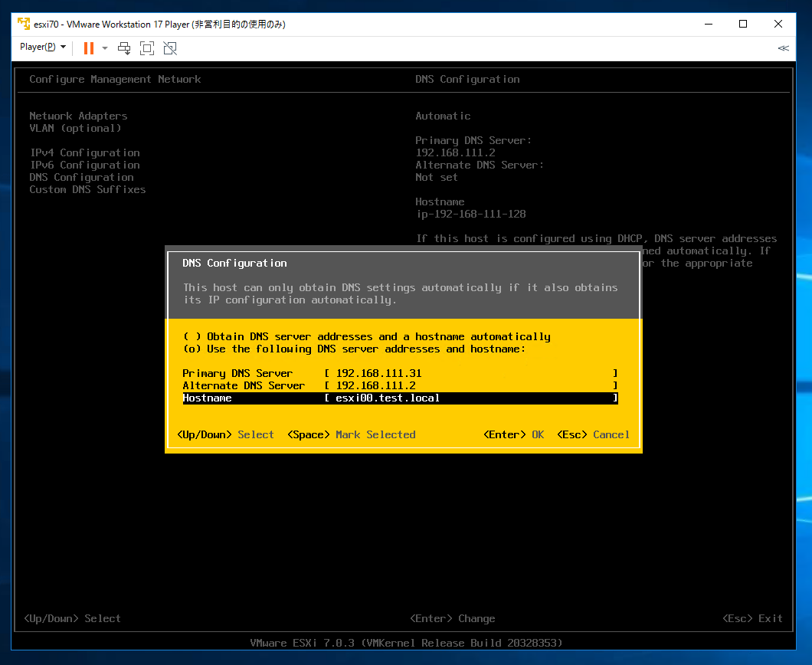Click the Automatic text in right pane
The width and height of the screenshot is (812, 665).
pyautogui.click(x=443, y=116)
